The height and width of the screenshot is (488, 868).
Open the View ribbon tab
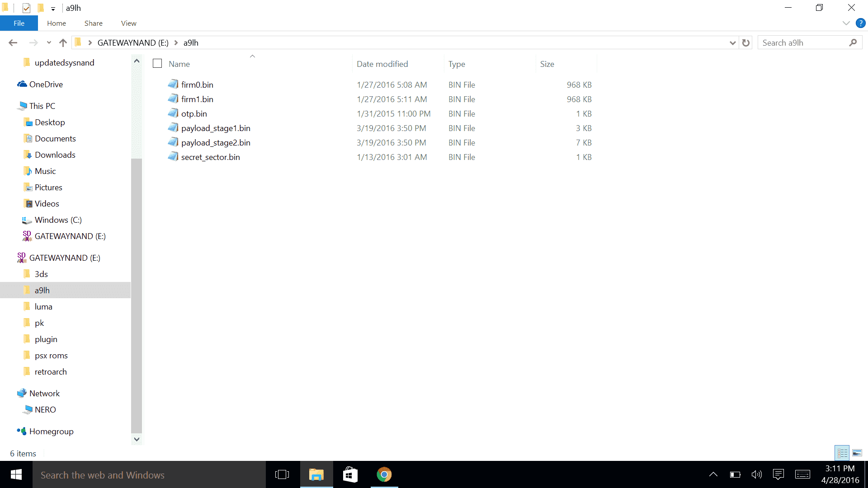(x=129, y=23)
